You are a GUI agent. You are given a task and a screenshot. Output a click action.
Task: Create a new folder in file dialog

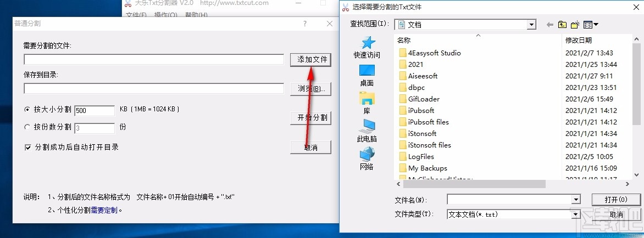pyautogui.click(x=575, y=25)
